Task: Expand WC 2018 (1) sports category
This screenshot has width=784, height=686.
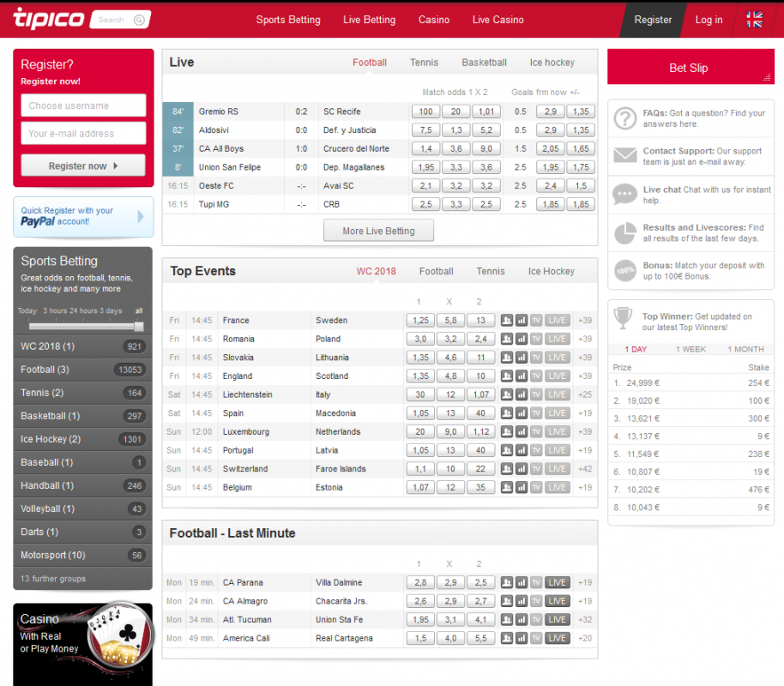Action: 83,346
